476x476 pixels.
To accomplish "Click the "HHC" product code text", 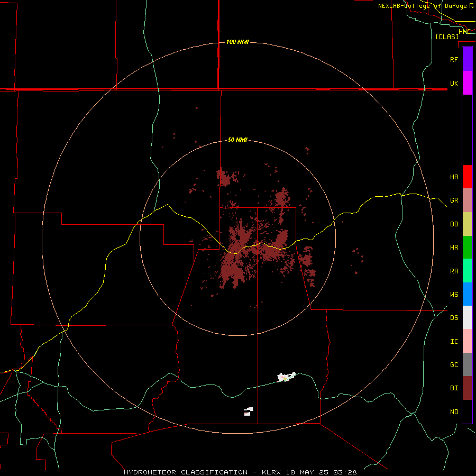I will coord(464,31).
